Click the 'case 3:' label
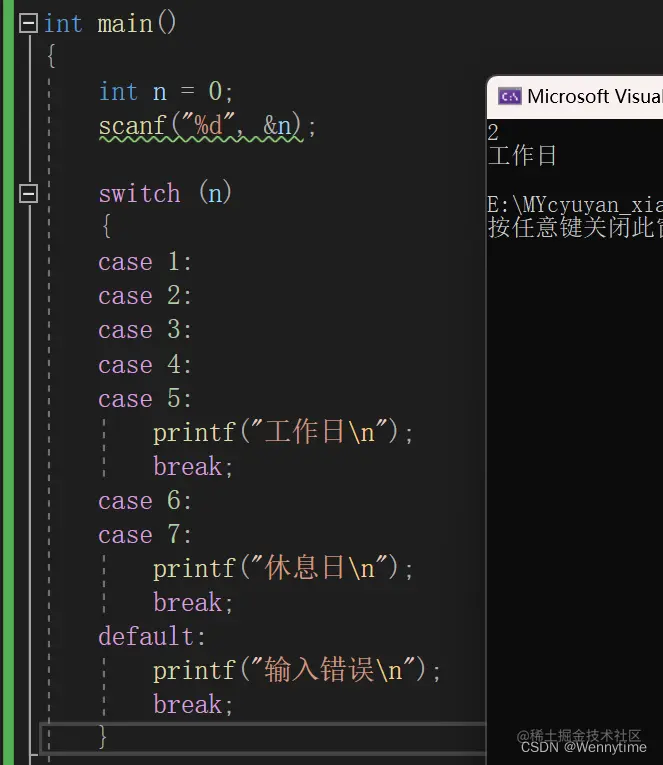Viewport: 663px width, 765px height. click(x=145, y=330)
